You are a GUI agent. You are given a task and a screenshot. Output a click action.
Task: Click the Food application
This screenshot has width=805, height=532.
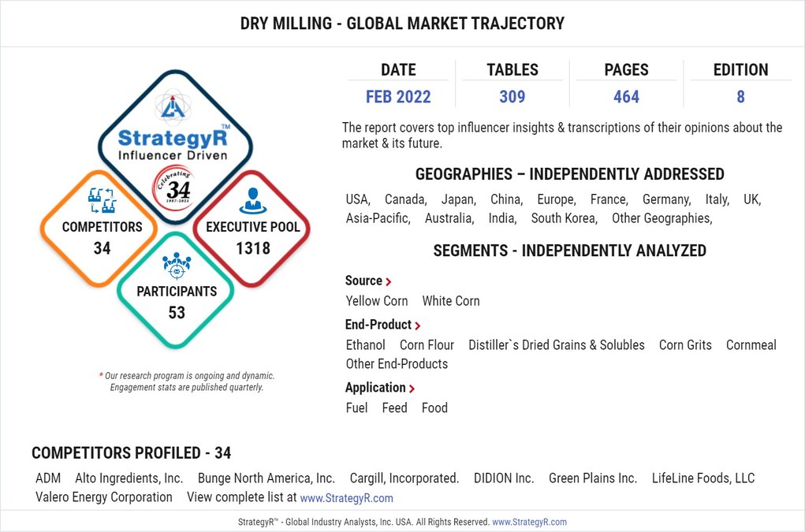click(x=435, y=407)
